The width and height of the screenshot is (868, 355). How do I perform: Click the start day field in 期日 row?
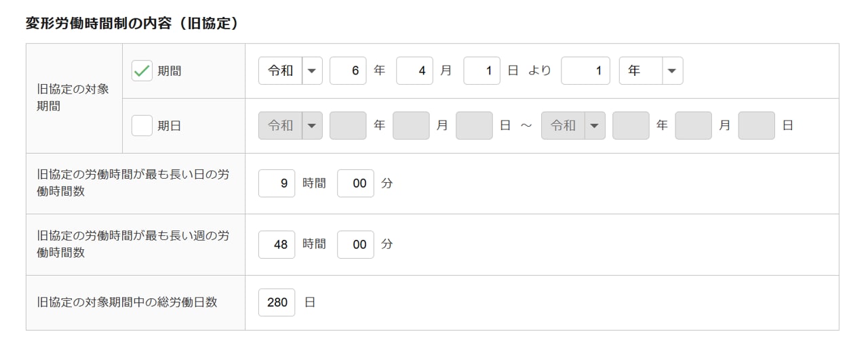[x=474, y=126]
